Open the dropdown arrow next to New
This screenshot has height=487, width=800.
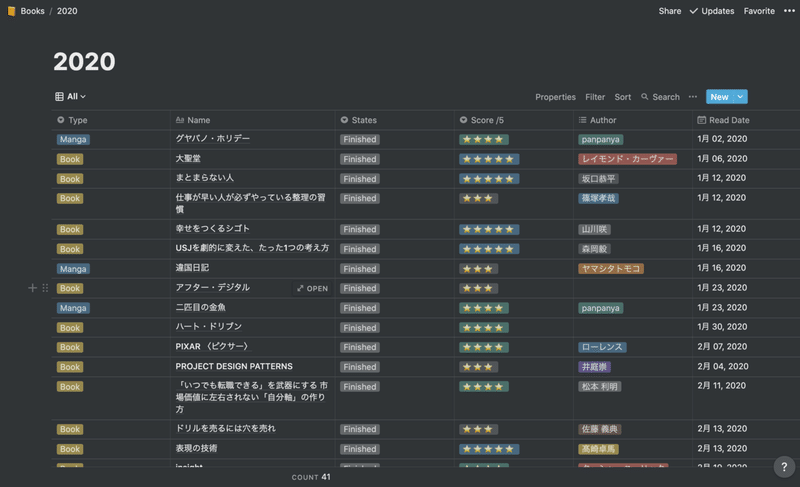(740, 97)
